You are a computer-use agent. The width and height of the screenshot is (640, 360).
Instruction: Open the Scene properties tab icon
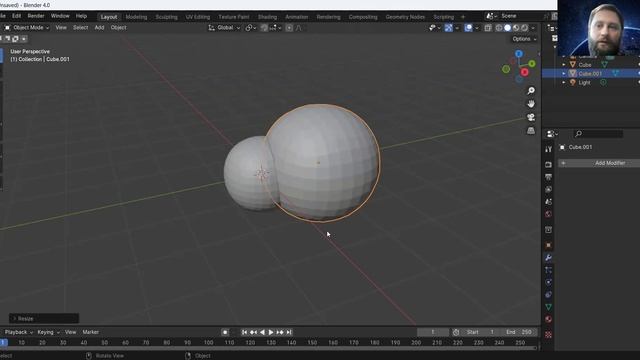pos(548,202)
